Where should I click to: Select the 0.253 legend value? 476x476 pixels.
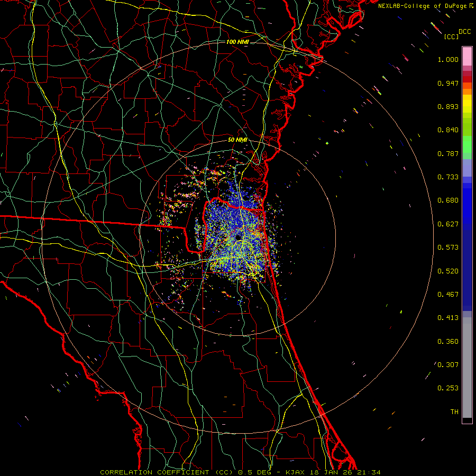tap(448, 388)
